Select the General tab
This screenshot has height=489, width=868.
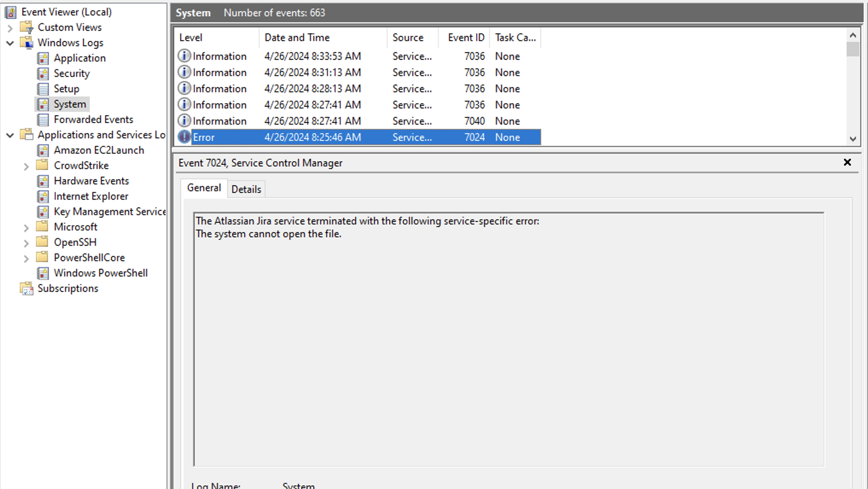click(204, 188)
